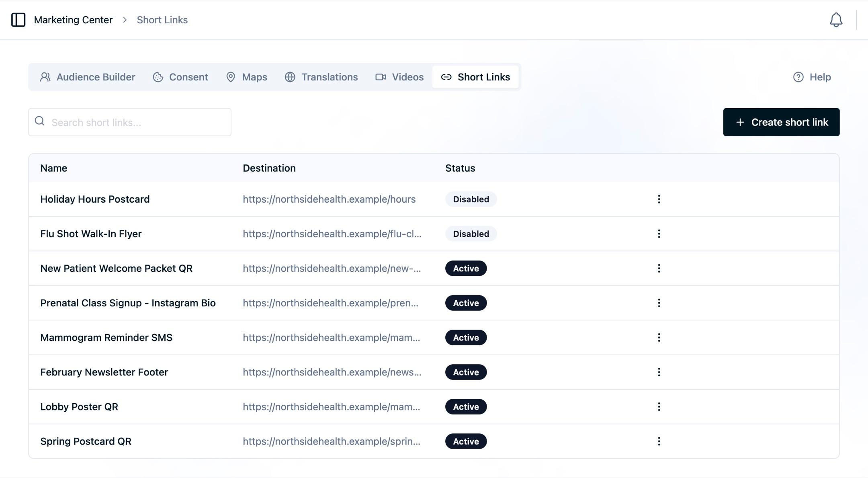This screenshot has width=868, height=478.
Task: Click the search magnifier icon
Action: [39, 121]
